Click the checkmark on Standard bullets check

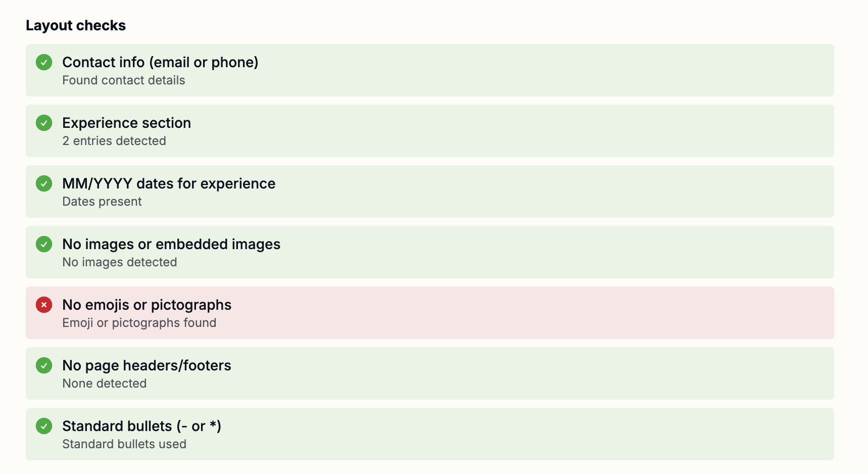pyautogui.click(x=44, y=426)
